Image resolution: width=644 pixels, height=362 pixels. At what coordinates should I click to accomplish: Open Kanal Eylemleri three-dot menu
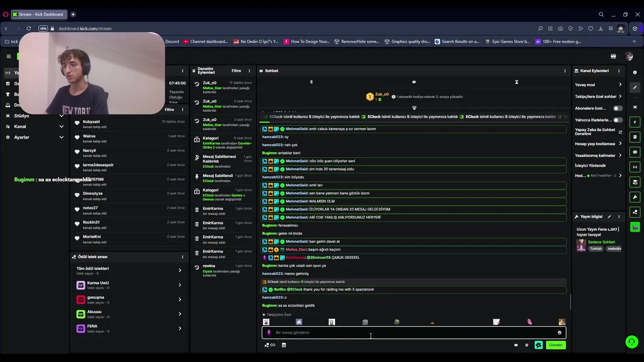pos(619,71)
